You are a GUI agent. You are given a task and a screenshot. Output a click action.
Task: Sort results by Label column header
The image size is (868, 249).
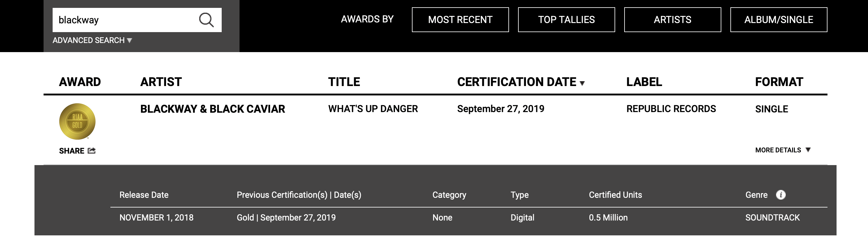tap(644, 82)
